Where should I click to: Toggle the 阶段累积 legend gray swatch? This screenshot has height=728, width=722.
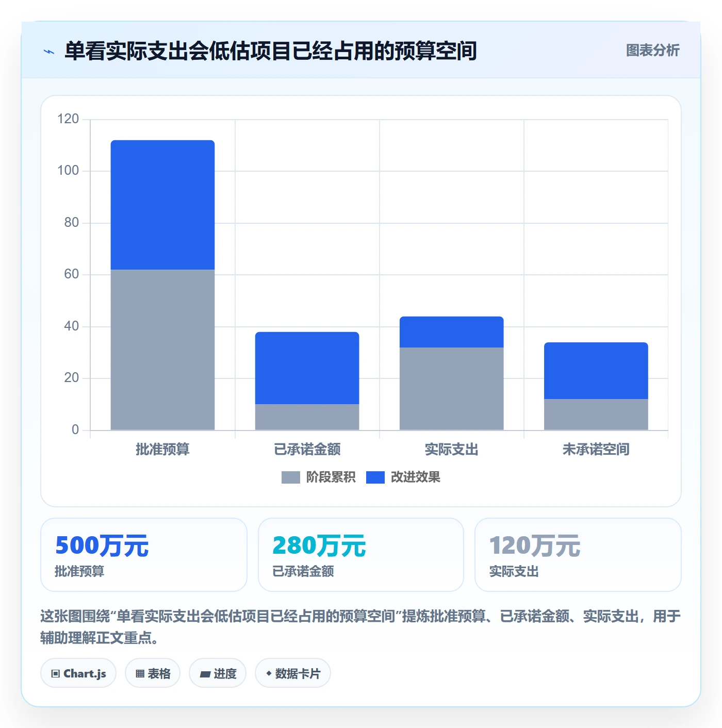pos(290,477)
